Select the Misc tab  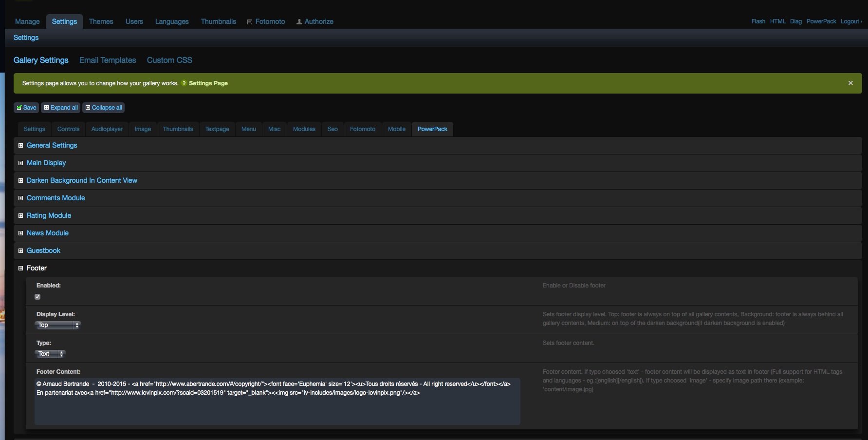click(274, 129)
